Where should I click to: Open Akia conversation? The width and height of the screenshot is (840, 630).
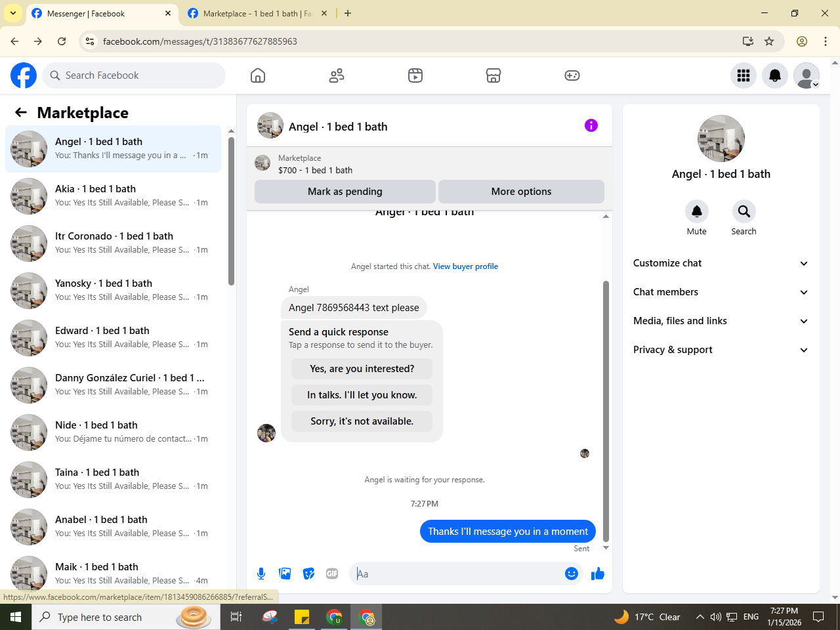114,196
